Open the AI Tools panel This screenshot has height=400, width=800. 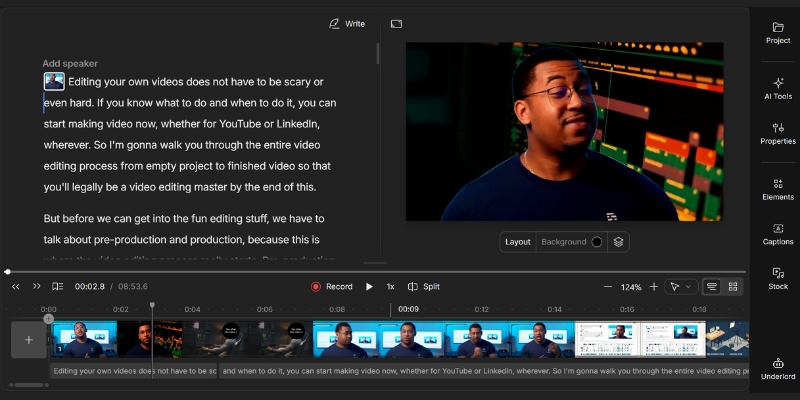(778, 89)
